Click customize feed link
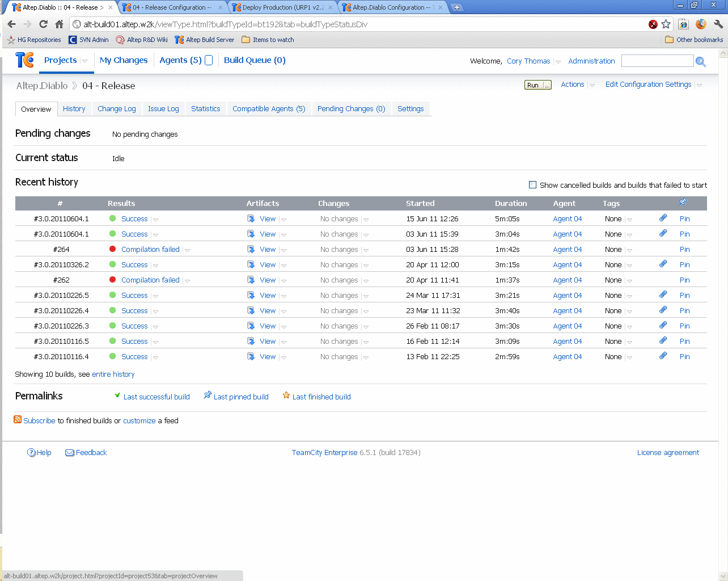728x581 pixels. (x=139, y=421)
